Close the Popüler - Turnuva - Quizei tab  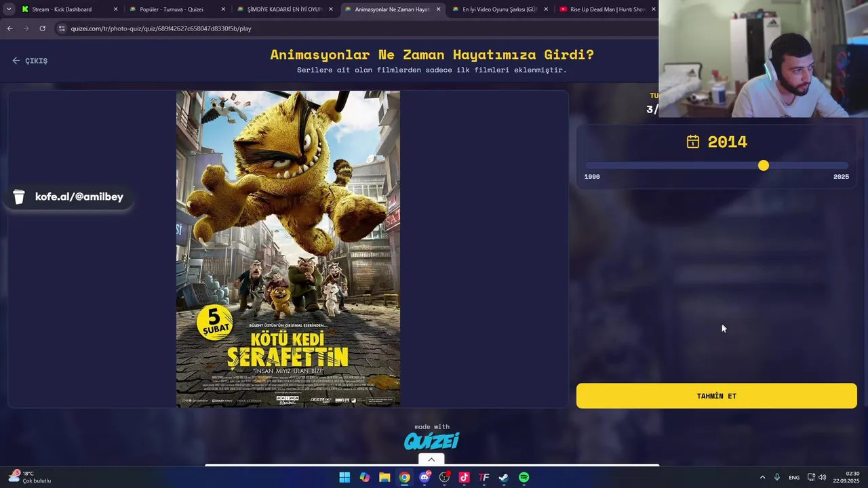pyautogui.click(x=223, y=9)
